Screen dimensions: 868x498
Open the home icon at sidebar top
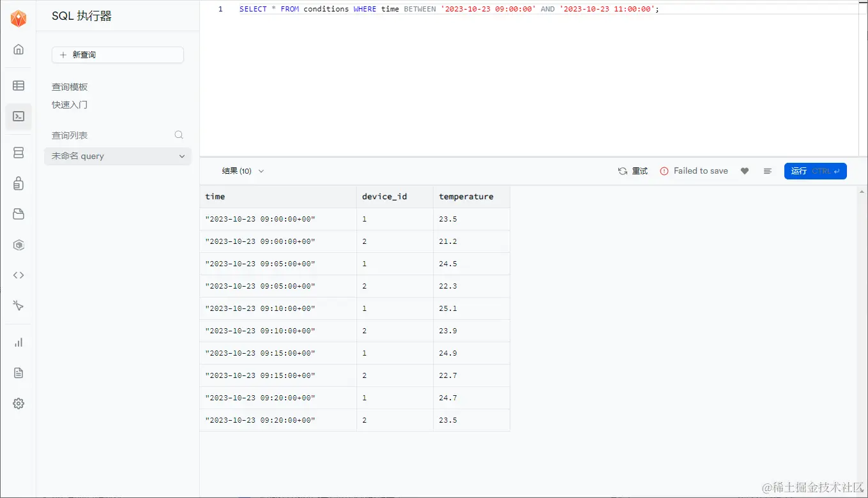point(19,49)
